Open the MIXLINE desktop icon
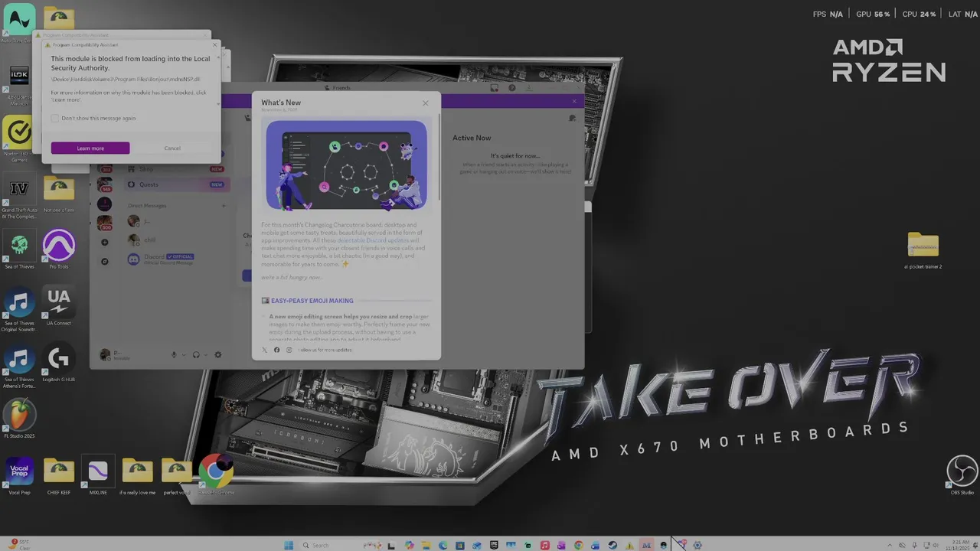This screenshot has height=551, width=980. 98,476
